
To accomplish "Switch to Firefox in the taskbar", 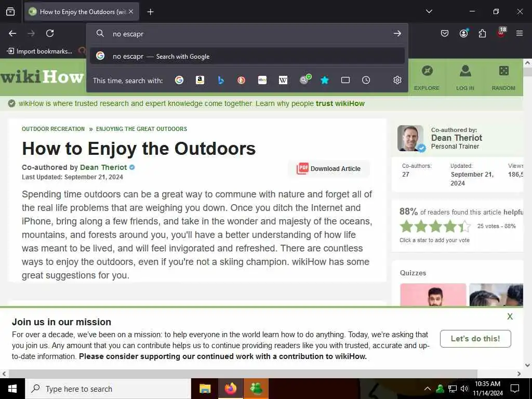I will pos(230,389).
